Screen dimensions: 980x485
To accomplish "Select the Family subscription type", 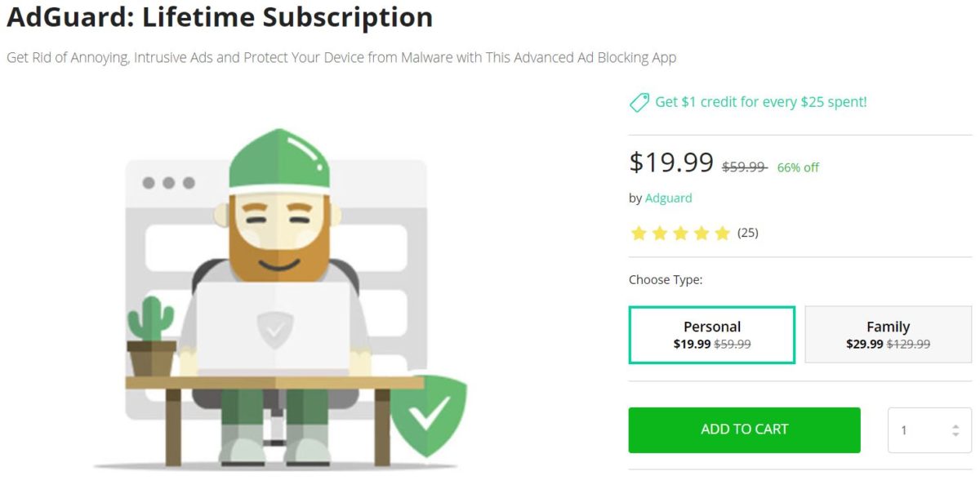I will (888, 334).
